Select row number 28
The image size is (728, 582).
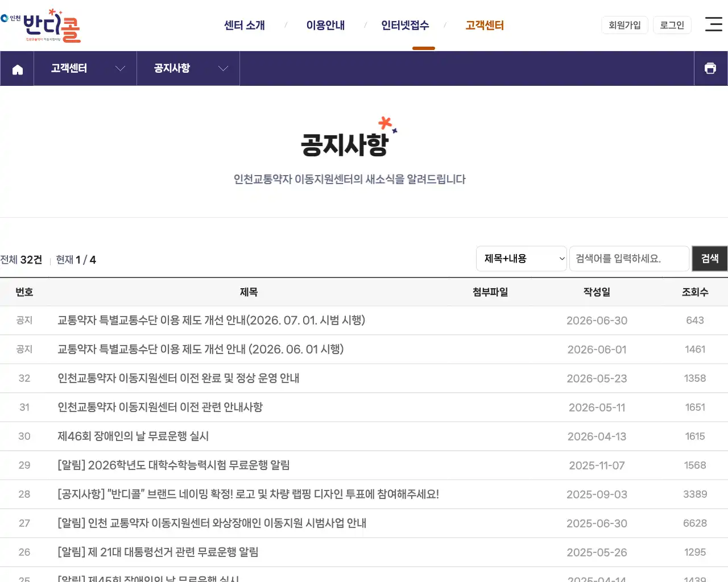pos(24,494)
